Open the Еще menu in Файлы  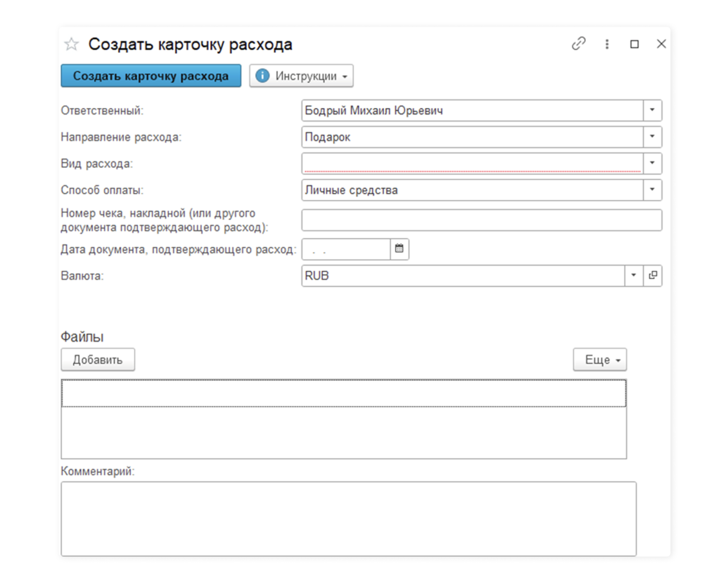tap(600, 359)
